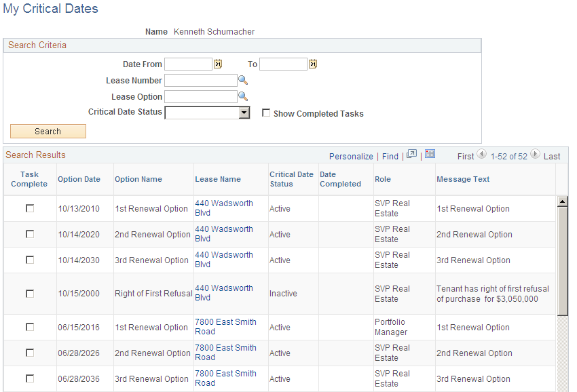Click the Find link
Viewport: 577px width, 392px height.
click(390, 156)
